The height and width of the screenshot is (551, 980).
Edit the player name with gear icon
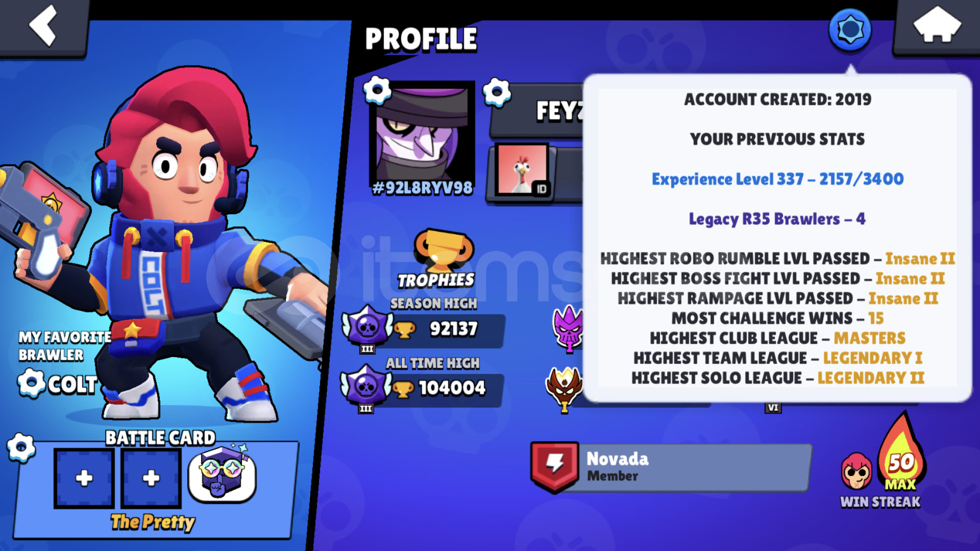coord(497,93)
